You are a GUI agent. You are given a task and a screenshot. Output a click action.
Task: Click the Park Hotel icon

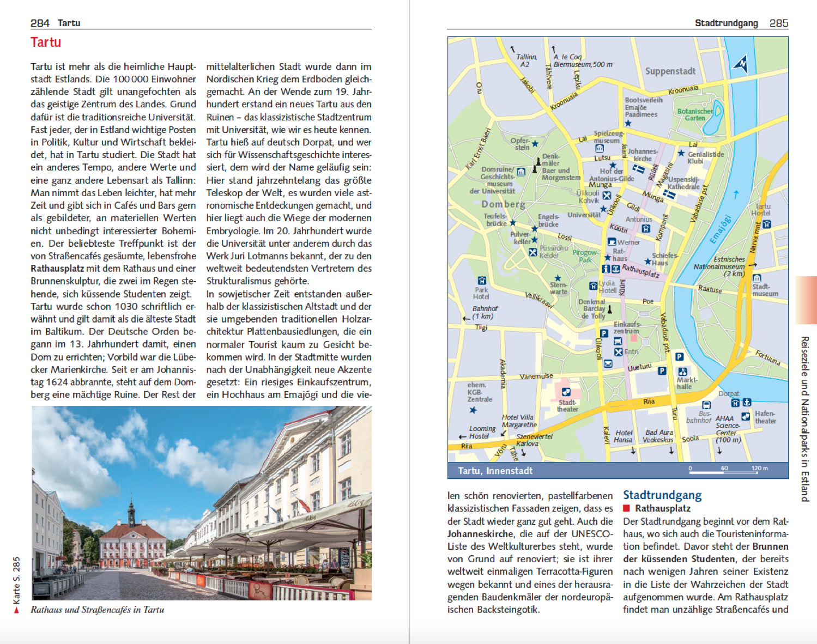pos(482,281)
